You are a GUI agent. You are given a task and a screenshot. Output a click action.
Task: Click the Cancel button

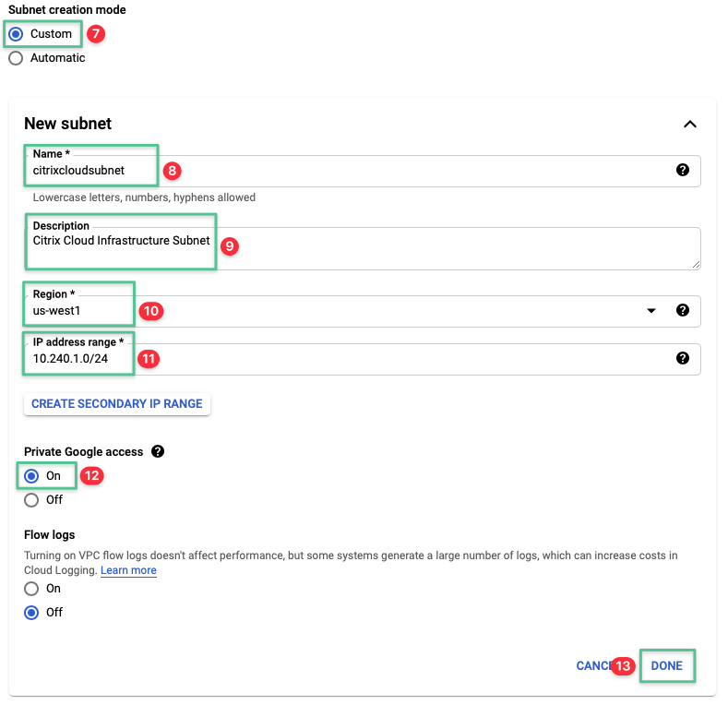tap(592, 665)
